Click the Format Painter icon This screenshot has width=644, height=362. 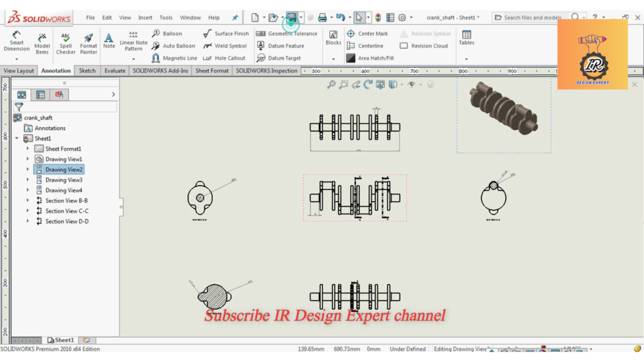[x=89, y=43]
